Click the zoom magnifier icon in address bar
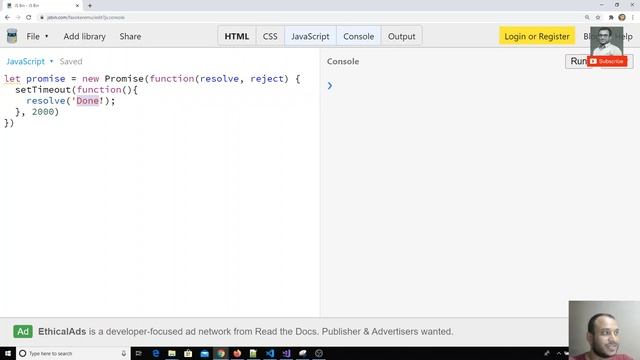The image size is (640, 360). (587, 18)
